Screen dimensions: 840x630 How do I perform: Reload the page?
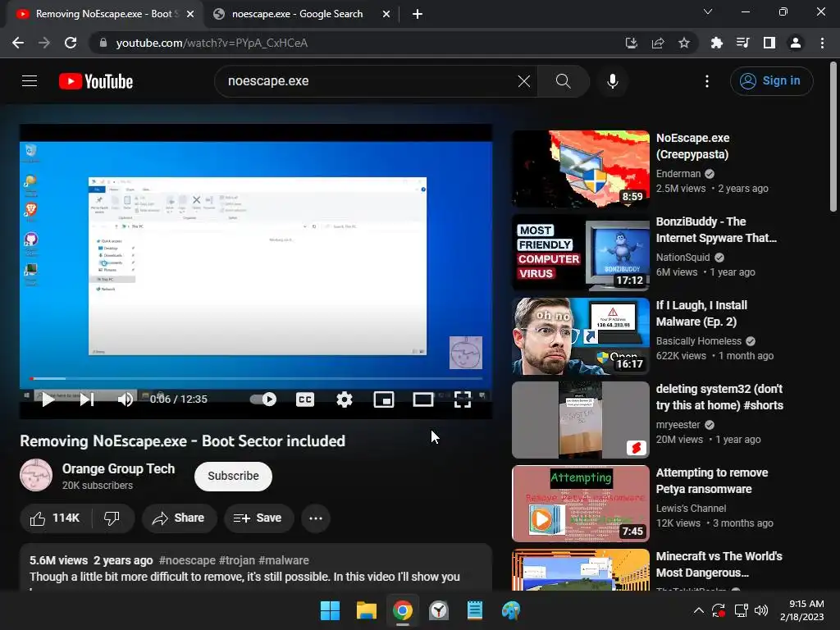[71, 43]
